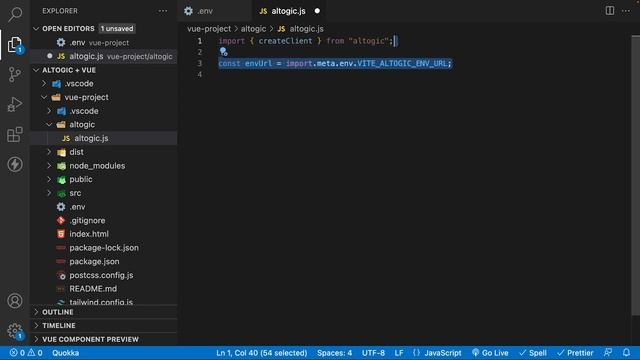The image size is (640, 360).
Task: Open the Extensions view
Action: click(x=15, y=134)
